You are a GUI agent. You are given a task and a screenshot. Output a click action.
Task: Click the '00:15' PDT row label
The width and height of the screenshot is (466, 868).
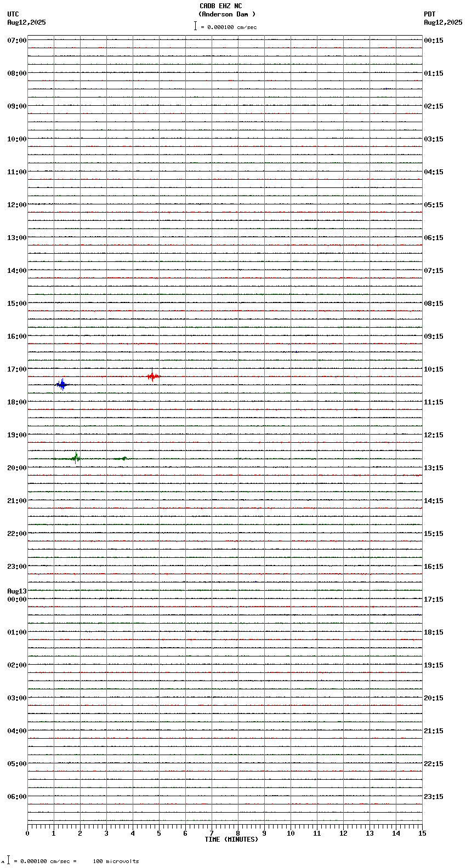434,41
